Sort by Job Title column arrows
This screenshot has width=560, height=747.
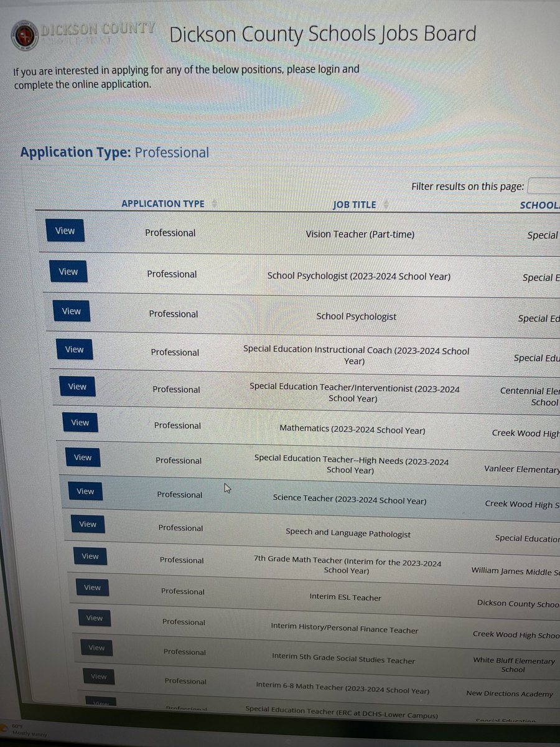pyautogui.click(x=386, y=204)
